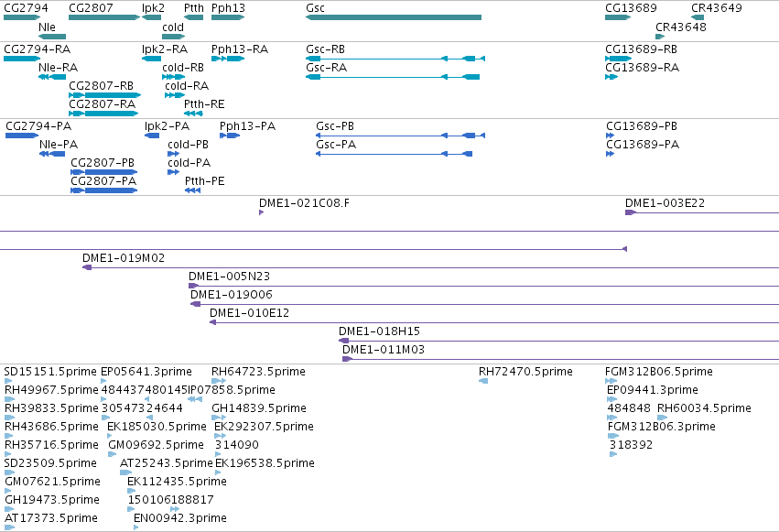Viewport: 779px width, 532px height.
Task: Select the DME1-021C08.F marker arrow
Action: (x=261, y=212)
